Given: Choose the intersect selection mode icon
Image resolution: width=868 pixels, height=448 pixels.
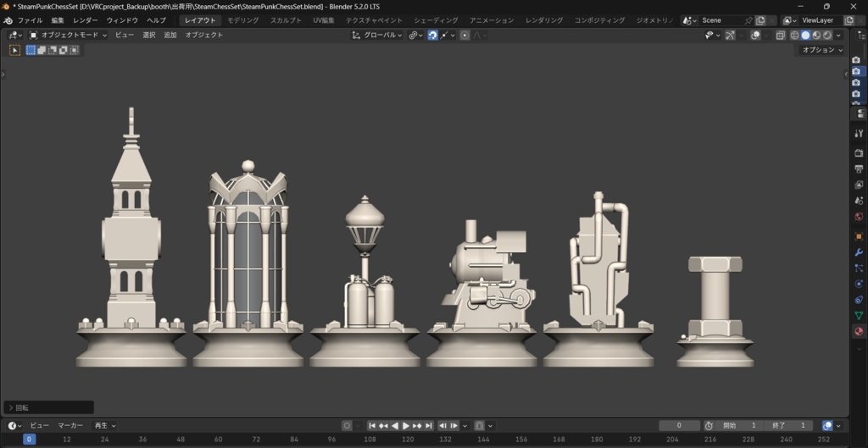Looking at the screenshot, I should 75,50.
